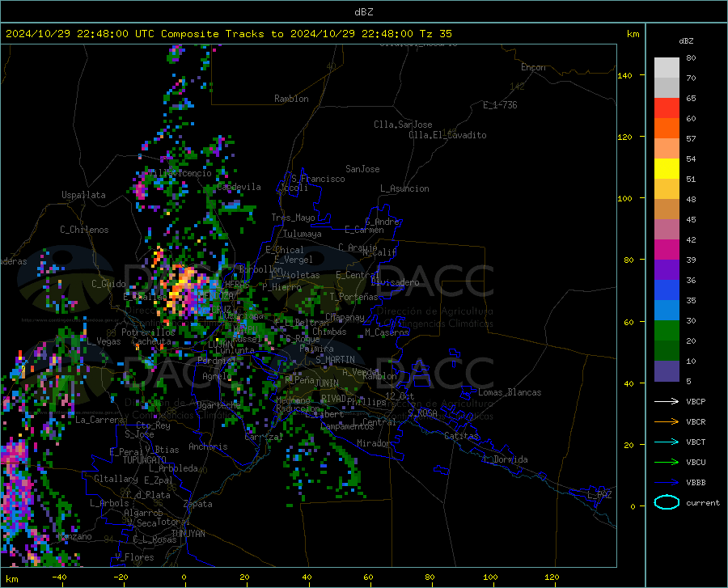Click the 'dBZ' title at top center
Screen dimensions: 728x588
(x=363, y=12)
